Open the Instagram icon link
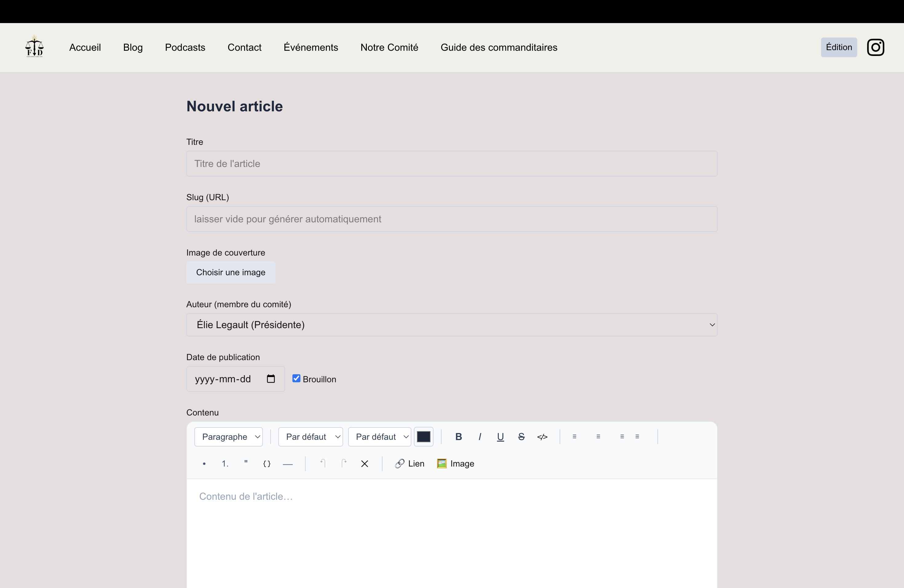This screenshot has width=904, height=588. point(875,47)
